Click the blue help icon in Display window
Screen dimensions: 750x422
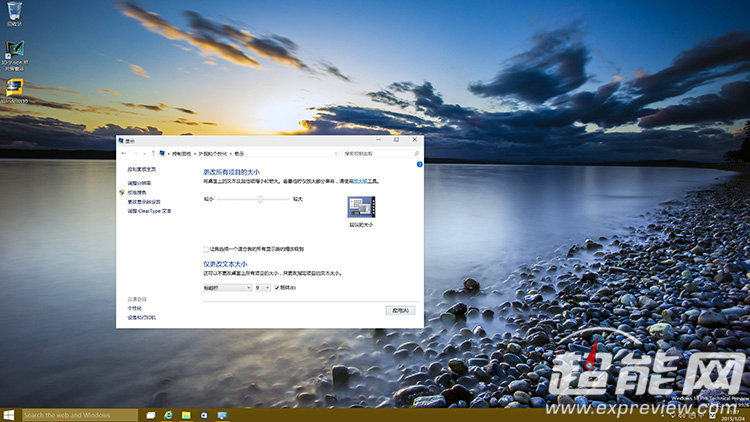click(x=419, y=164)
